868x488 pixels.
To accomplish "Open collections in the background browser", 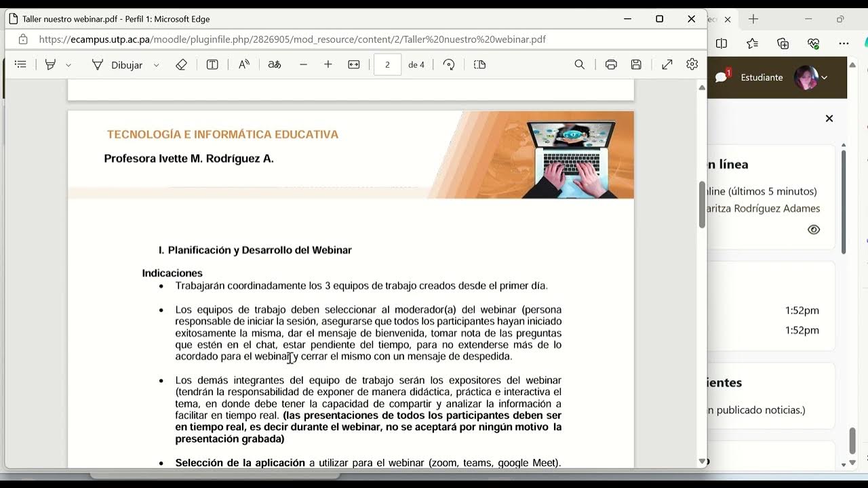I will pyautogui.click(x=783, y=43).
